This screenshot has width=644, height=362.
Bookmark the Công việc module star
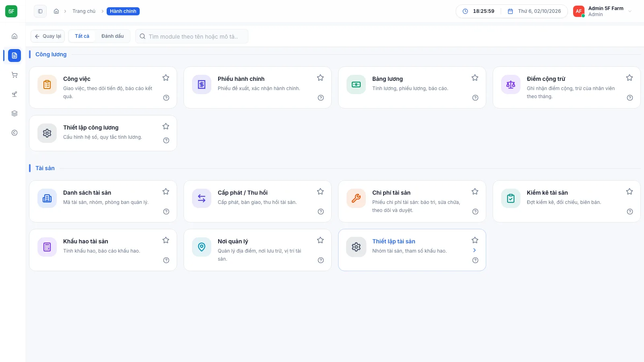pos(166,78)
